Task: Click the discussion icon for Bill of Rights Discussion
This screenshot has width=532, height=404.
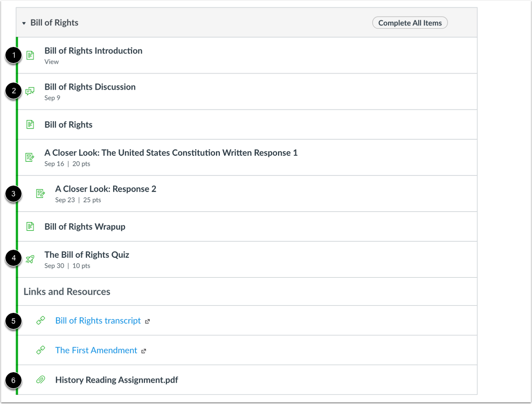Action: pyautogui.click(x=30, y=91)
